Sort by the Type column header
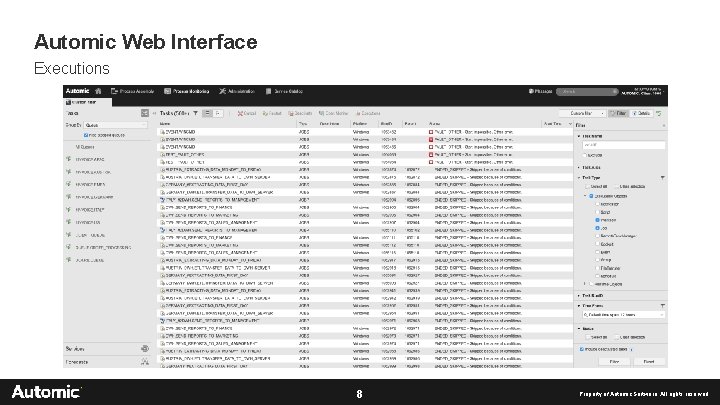Image resolution: width=720 pixels, height=405 pixels. (303, 124)
